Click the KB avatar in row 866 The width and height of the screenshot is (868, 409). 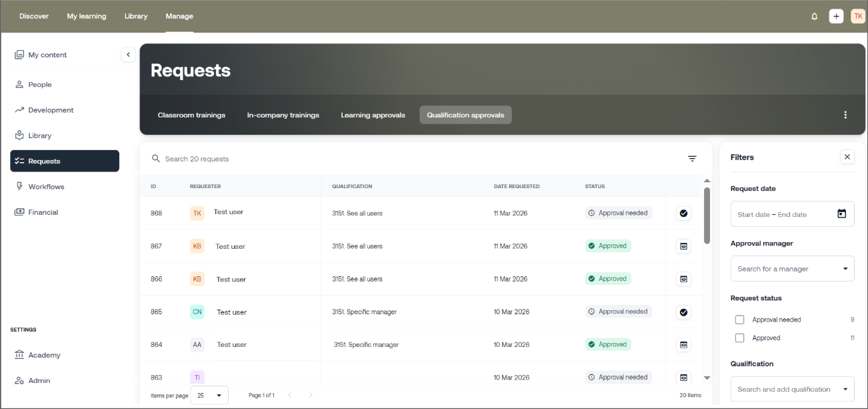[x=197, y=279]
